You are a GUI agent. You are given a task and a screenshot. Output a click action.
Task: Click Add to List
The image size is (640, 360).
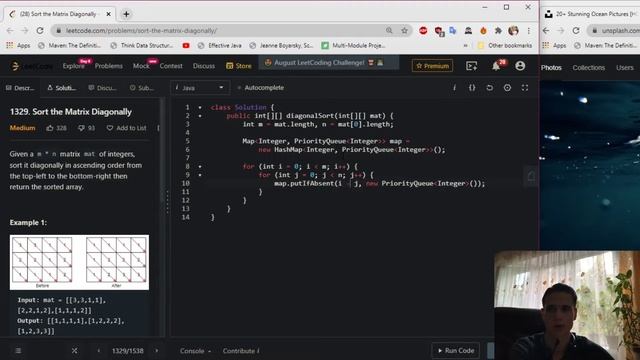tap(127, 128)
